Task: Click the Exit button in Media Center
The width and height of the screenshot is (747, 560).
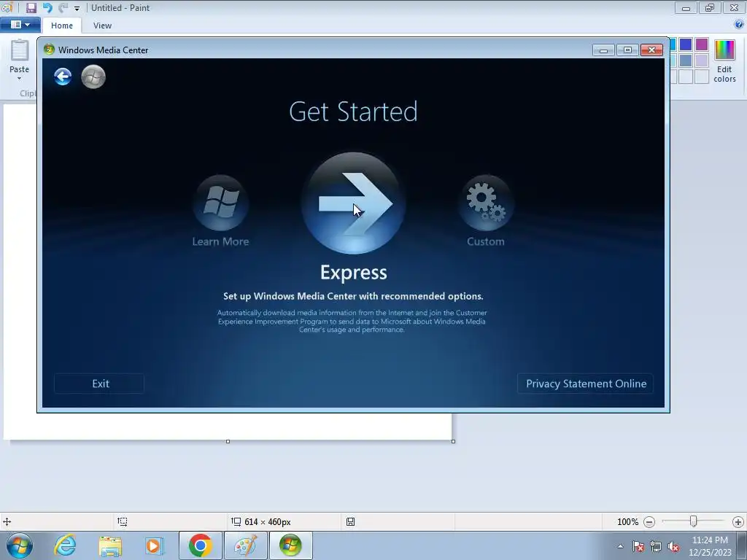Action: coord(99,384)
